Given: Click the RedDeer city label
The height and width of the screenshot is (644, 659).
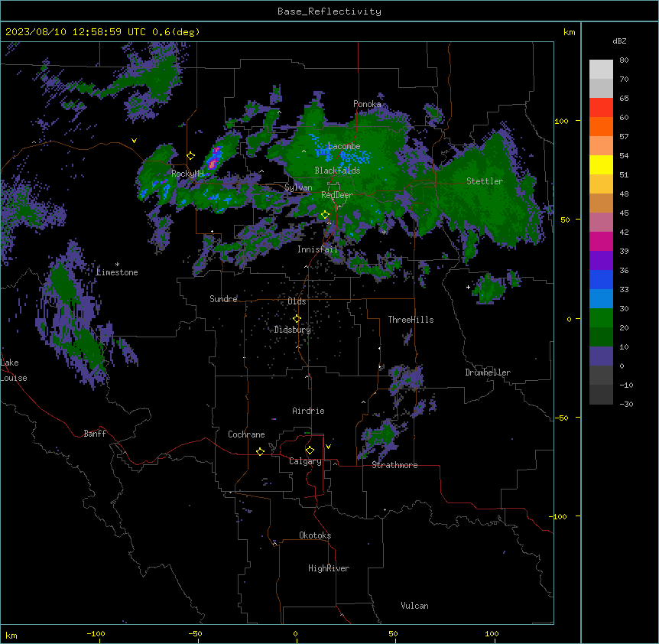Looking at the screenshot, I should pyautogui.click(x=337, y=195).
